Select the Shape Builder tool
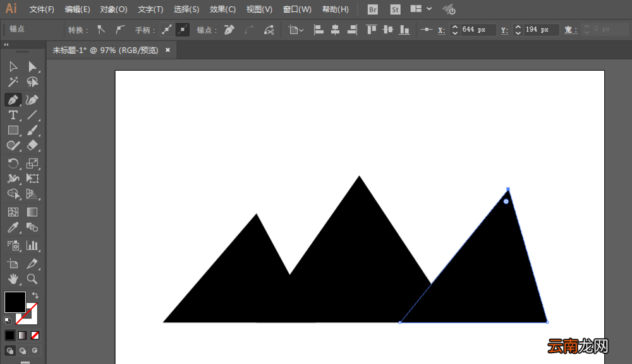 tap(13, 194)
